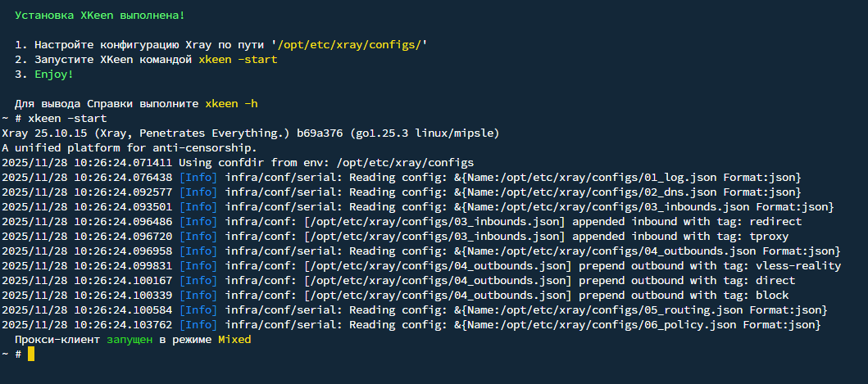Click the 'tag: tproxy' inbound log entry
The width and height of the screenshot is (868, 384).
click(753, 237)
